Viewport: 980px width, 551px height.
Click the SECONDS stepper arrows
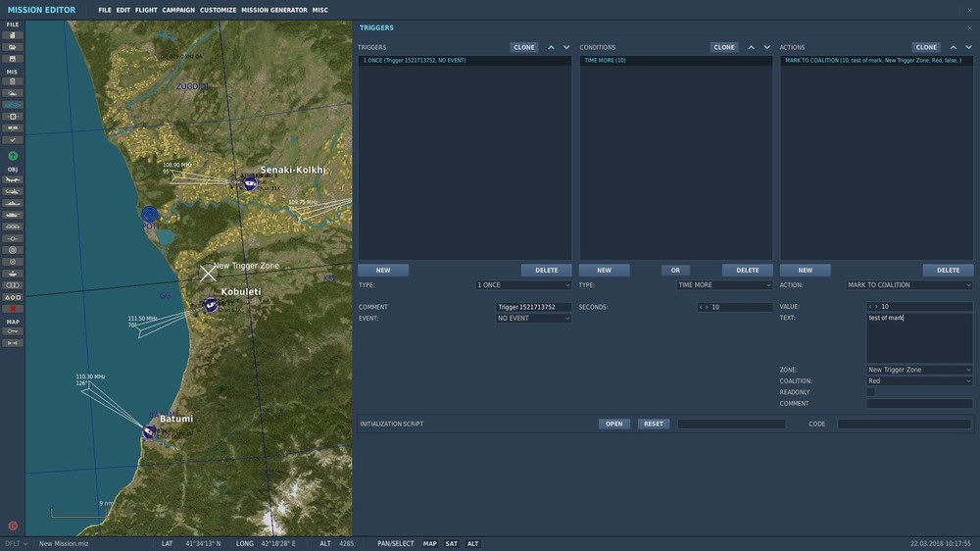pyautogui.click(x=704, y=307)
